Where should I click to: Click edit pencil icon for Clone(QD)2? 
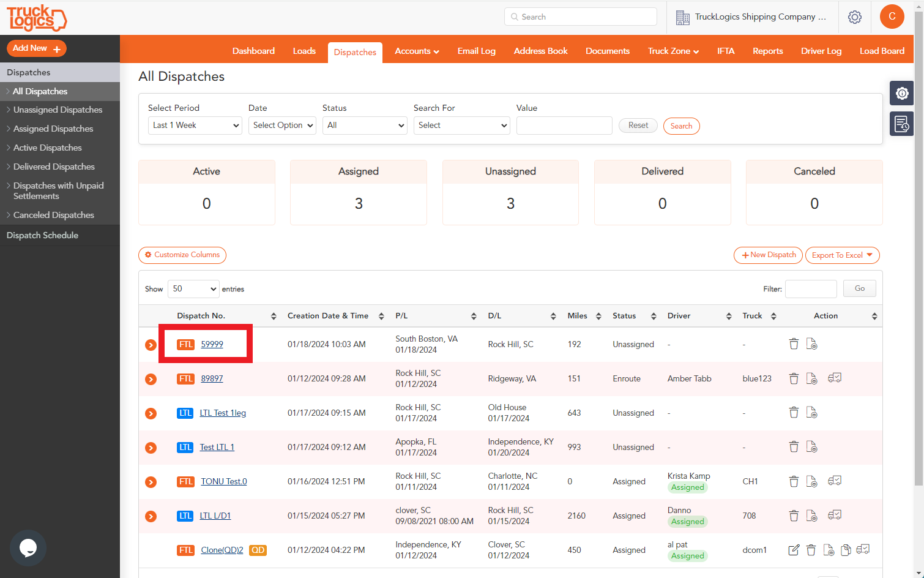click(x=794, y=550)
